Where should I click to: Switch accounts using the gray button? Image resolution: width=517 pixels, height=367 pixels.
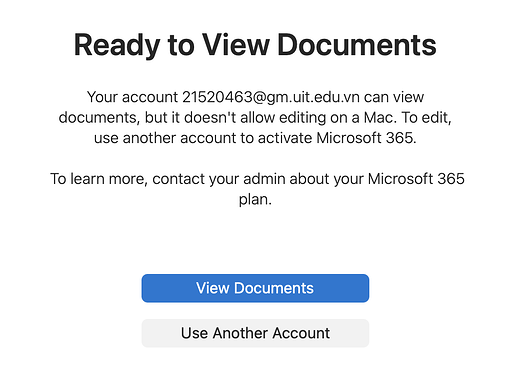pyautogui.click(x=255, y=333)
